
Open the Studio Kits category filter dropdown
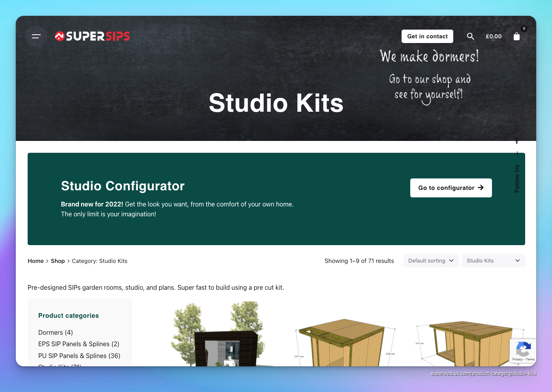[493, 261]
